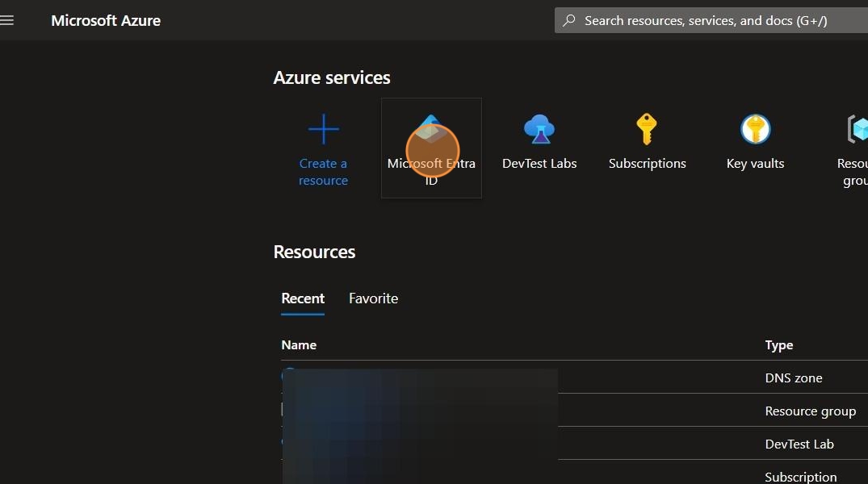Open the Create a resource link
The height and width of the screenshot is (484, 868).
click(x=323, y=172)
